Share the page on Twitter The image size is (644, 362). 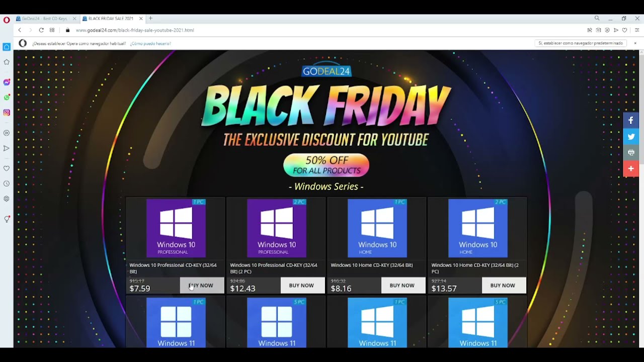pos(631,137)
